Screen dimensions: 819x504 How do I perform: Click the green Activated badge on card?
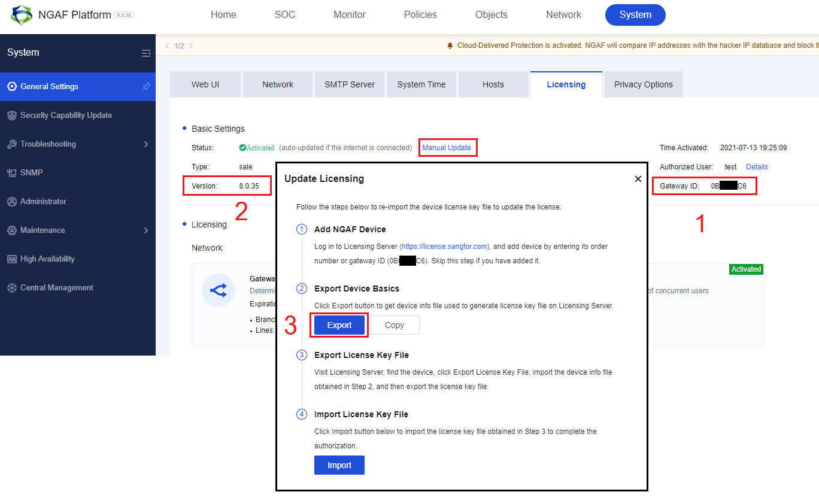[x=746, y=269]
